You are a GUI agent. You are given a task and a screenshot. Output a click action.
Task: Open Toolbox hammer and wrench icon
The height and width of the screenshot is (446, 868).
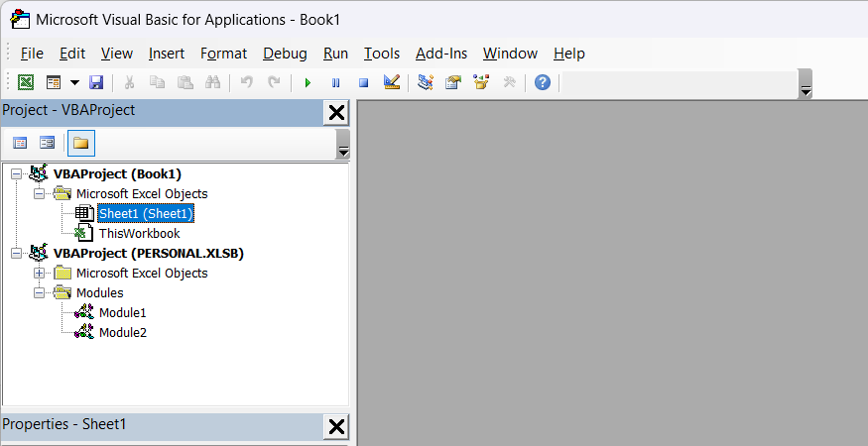[509, 82]
